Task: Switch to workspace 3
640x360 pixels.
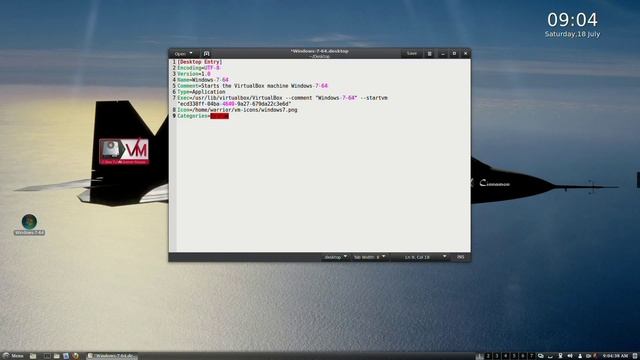Action: (x=497, y=356)
